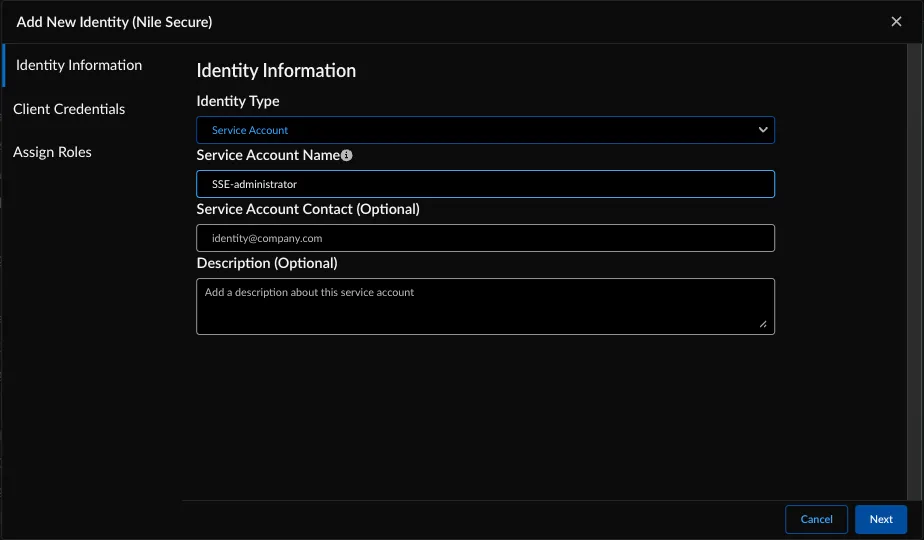Click the Identity Information heading text

(276, 71)
